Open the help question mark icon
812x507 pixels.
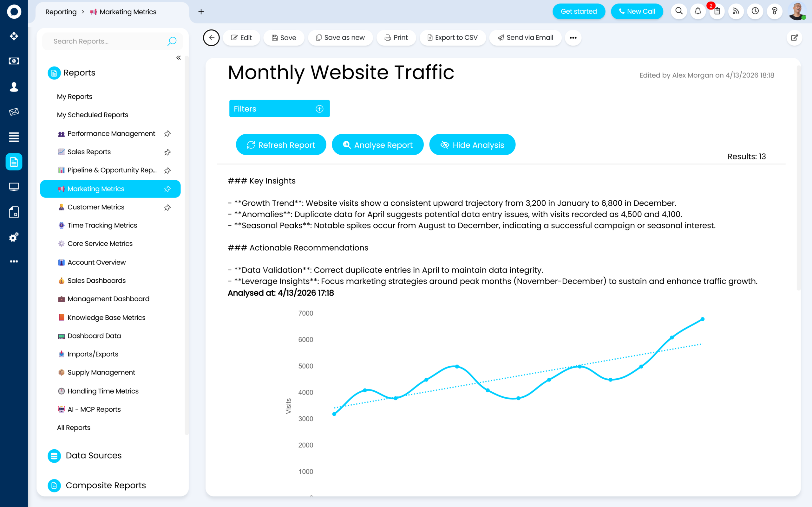click(775, 11)
